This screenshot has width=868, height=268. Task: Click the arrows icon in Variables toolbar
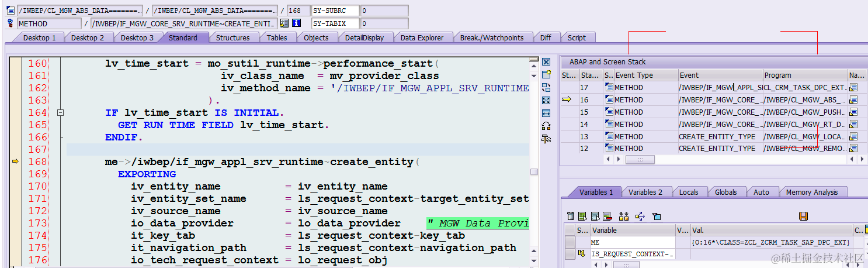[x=640, y=217]
